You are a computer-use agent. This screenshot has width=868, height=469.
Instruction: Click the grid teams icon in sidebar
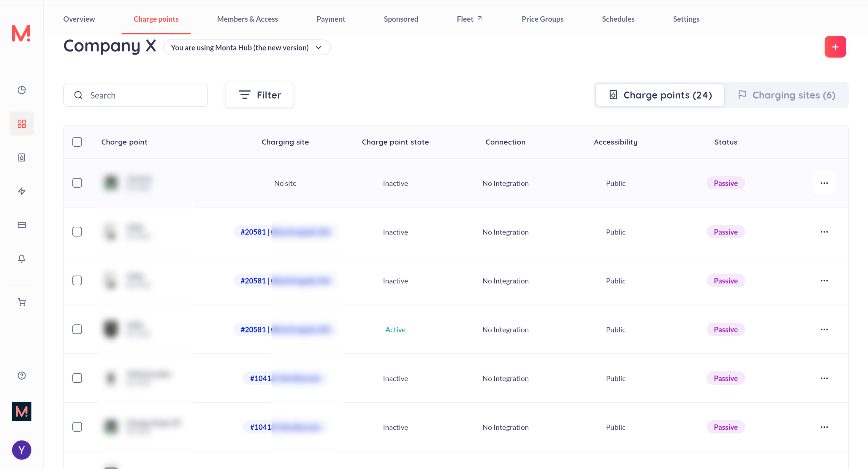point(22,124)
